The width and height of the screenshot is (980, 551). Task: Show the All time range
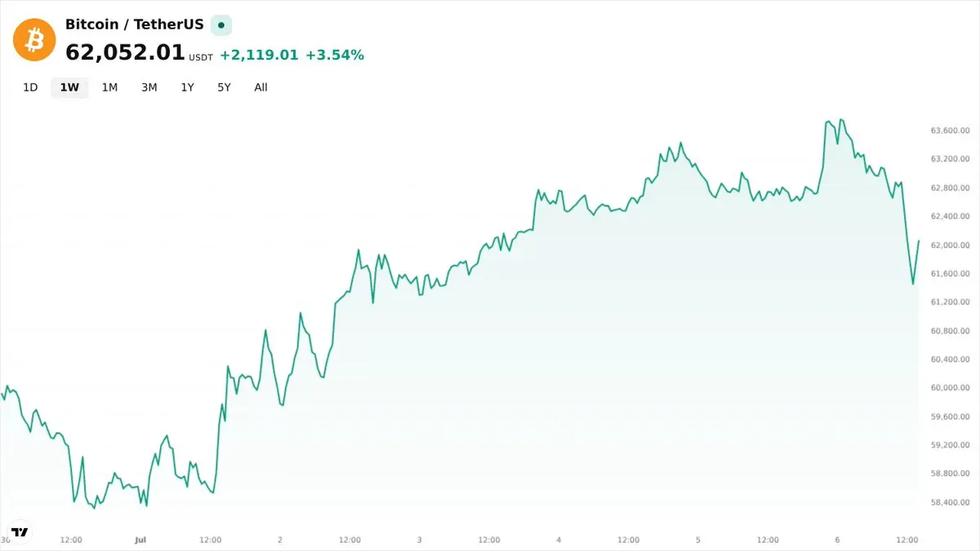[x=261, y=87]
